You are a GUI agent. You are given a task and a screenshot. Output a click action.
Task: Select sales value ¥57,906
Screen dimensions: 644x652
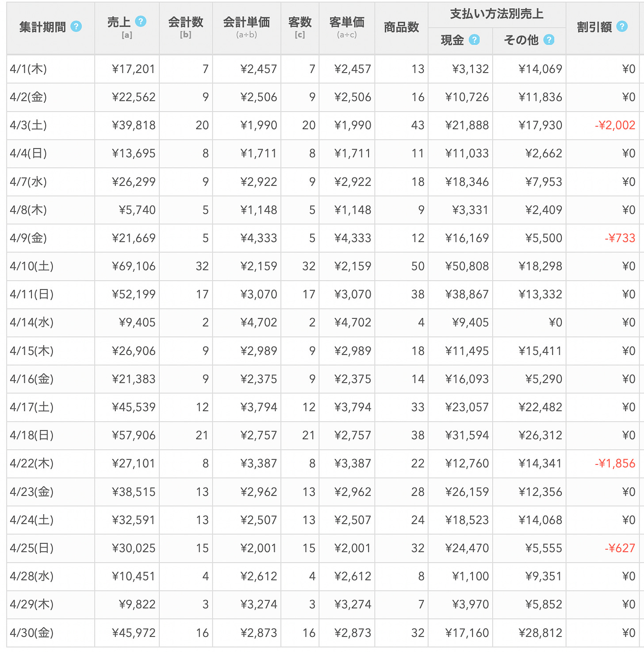(x=134, y=435)
